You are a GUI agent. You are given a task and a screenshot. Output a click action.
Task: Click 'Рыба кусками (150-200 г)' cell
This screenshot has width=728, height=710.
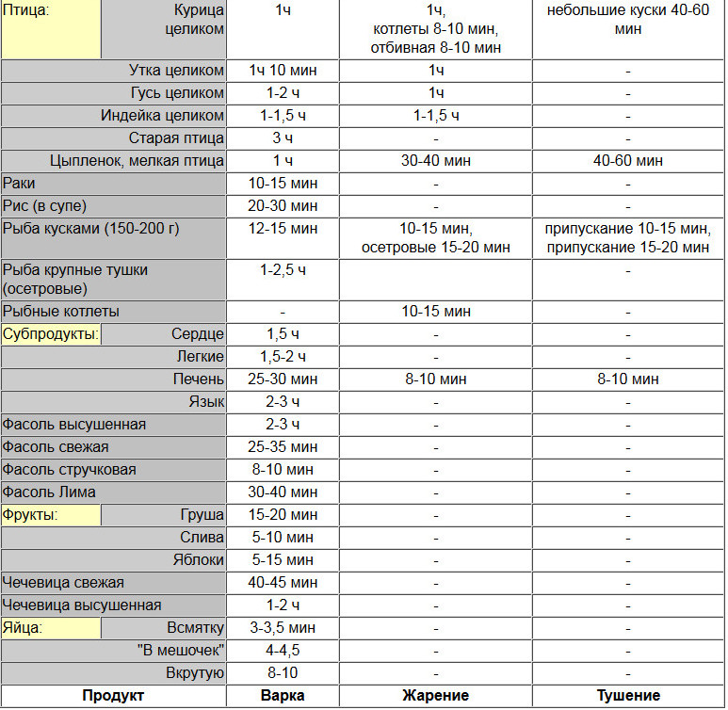point(113,238)
